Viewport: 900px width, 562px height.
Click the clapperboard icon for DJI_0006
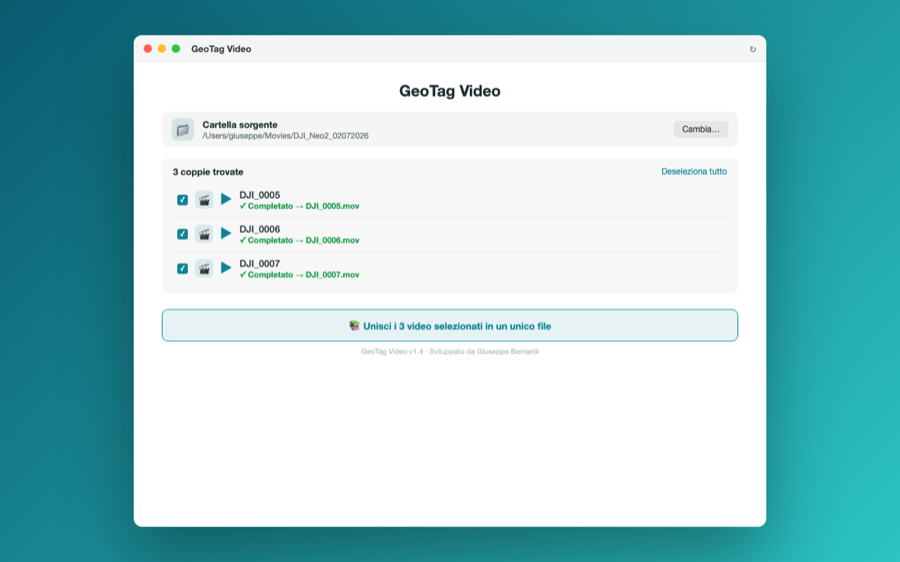point(204,234)
